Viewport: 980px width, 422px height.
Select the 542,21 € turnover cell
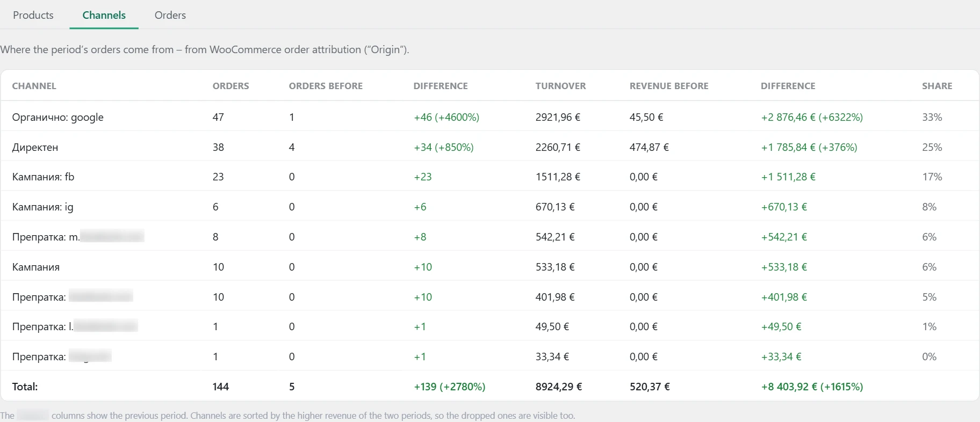click(555, 237)
